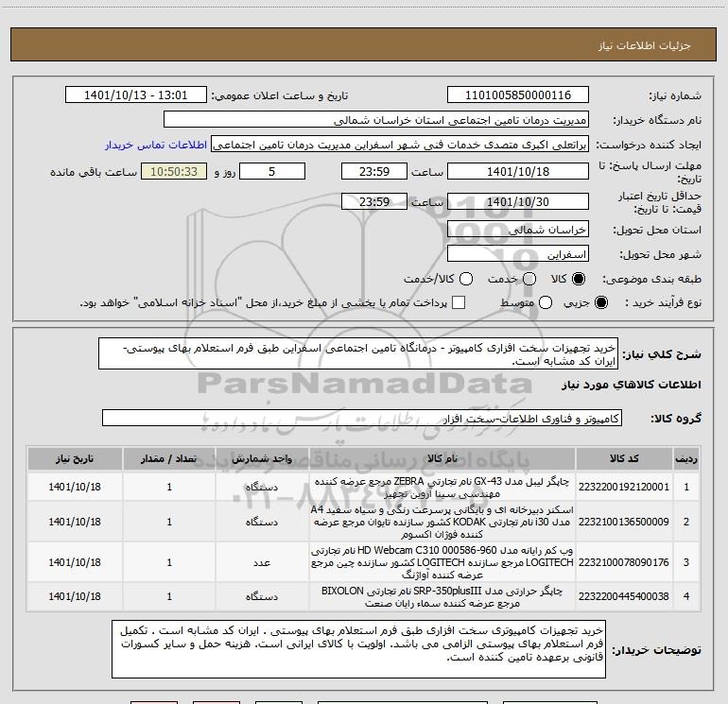The width and height of the screenshot is (728, 704).
Task: Click unit دستگاه in the ZEBRA row
Action: click(x=262, y=488)
